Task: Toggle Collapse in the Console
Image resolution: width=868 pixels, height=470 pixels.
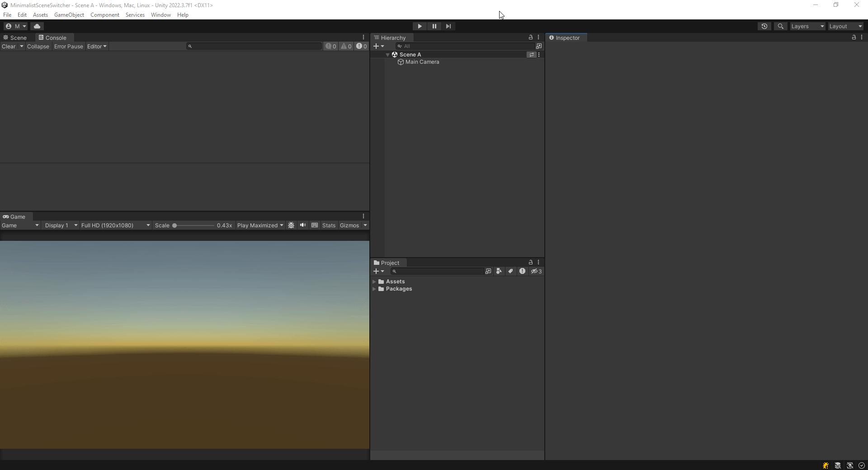Action: coord(38,47)
